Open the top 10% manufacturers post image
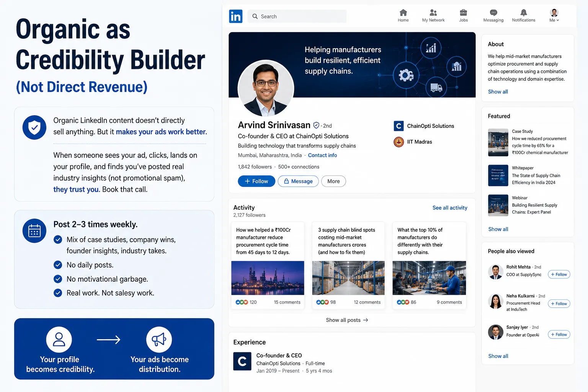The width and height of the screenshot is (588, 392). click(x=429, y=278)
